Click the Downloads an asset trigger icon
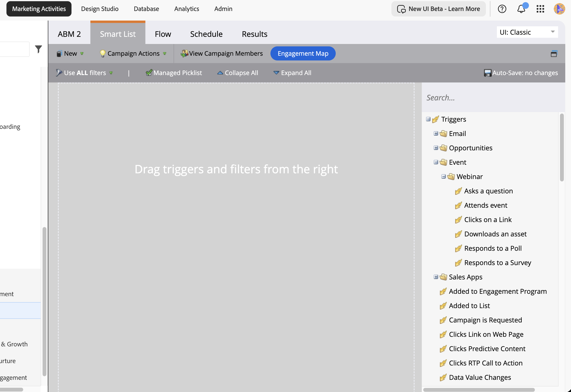 [458, 234]
